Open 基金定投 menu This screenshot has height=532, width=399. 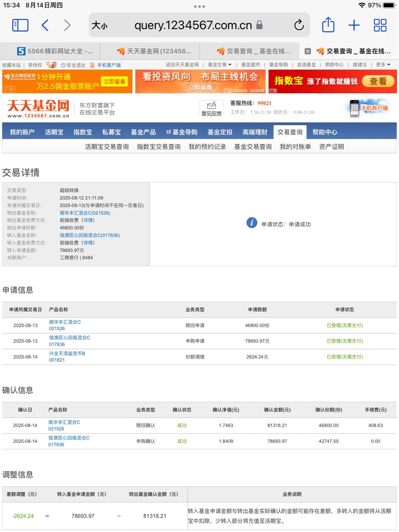(x=220, y=132)
